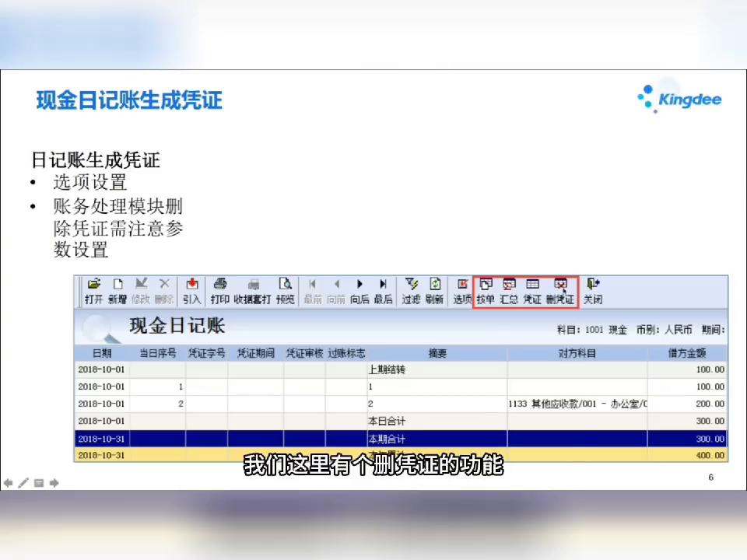The width and height of the screenshot is (747, 560).
Task: Click the 按单 generate-by-document icon
Action: [486, 289]
